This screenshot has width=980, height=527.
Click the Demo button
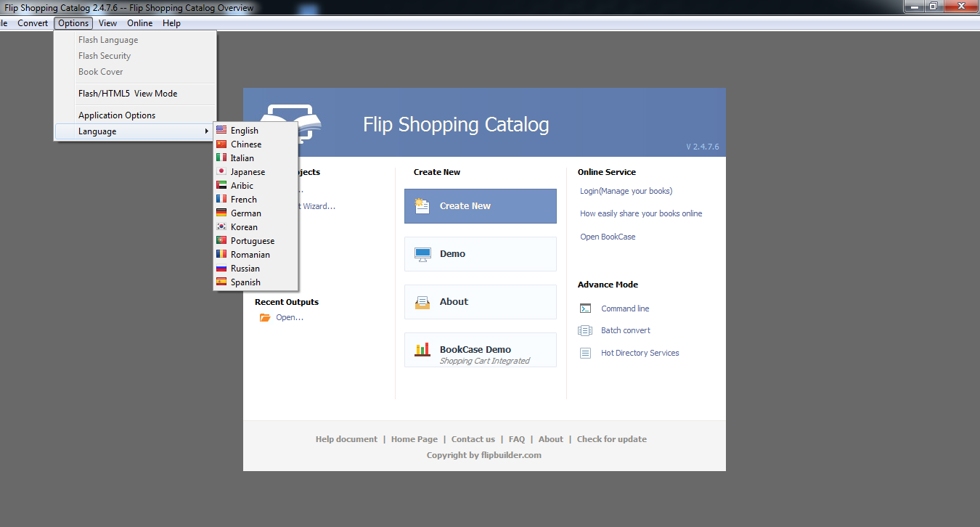[481, 254]
